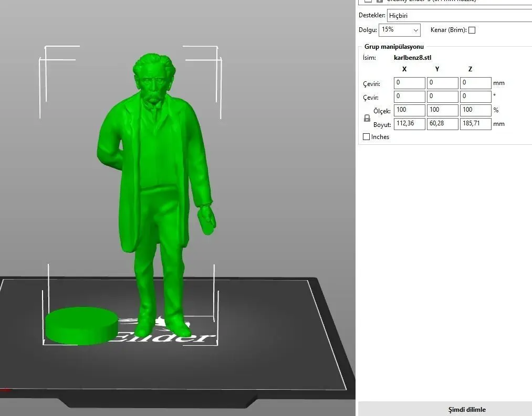The image size is (532, 416).
Task: Click the Çevir Y rotation field
Action: 442,97
